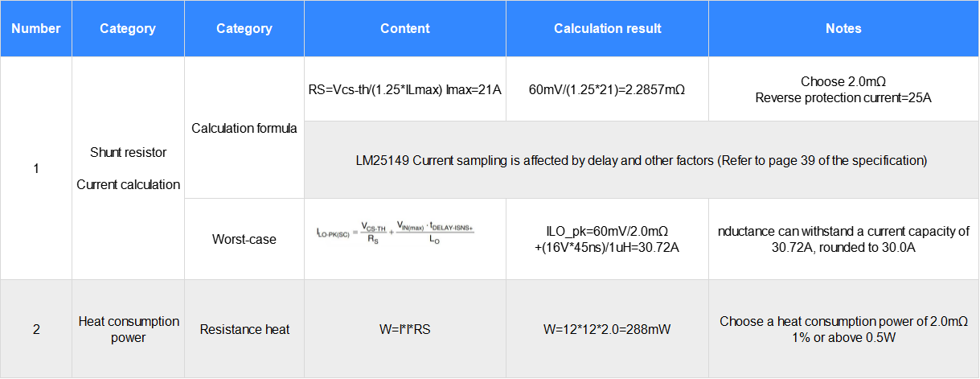The image size is (980, 379).
Task: Click the Heat consumption power cell
Action: pos(128,329)
